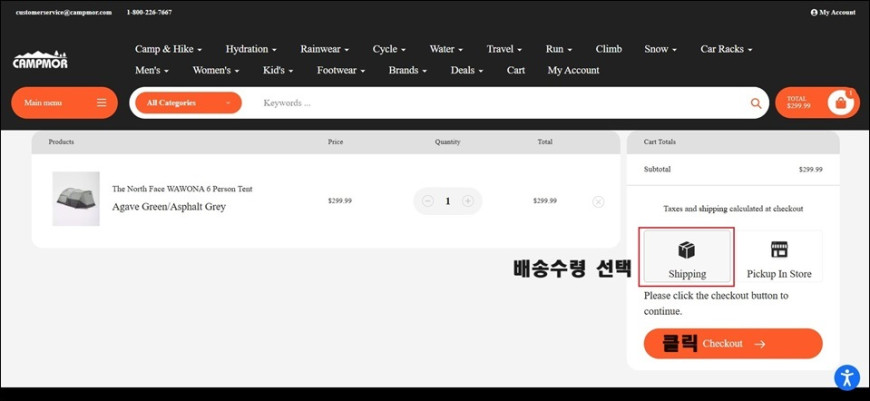Click the 1-800-226-7667 phone number
The width and height of the screenshot is (870, 401).
click(x=149, y=12)
